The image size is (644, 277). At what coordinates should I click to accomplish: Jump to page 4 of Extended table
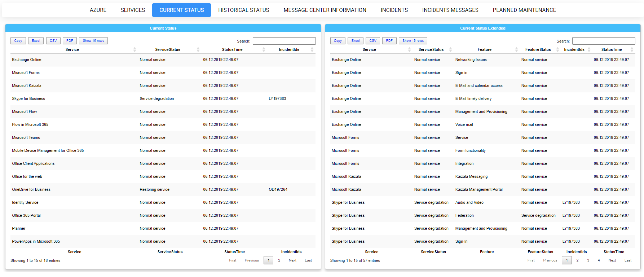(x=599, y=260)
